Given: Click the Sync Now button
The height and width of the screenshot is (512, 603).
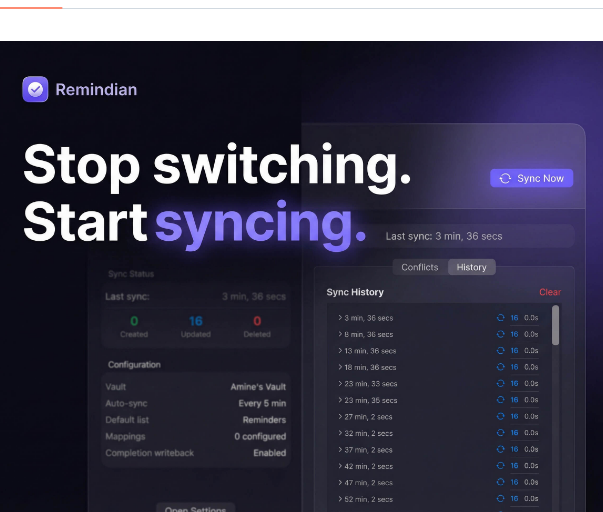Looking at the screenshot, I should click(531, 178).
